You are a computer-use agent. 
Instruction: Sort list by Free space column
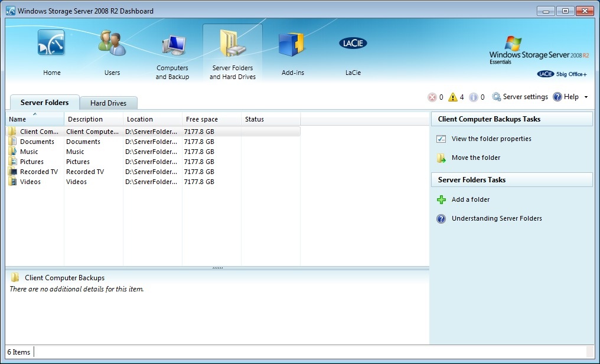point(211,119)
